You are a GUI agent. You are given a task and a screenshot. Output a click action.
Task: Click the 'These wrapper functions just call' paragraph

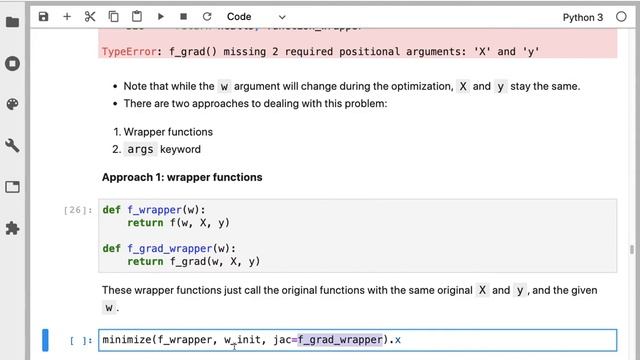click(349, 299)
